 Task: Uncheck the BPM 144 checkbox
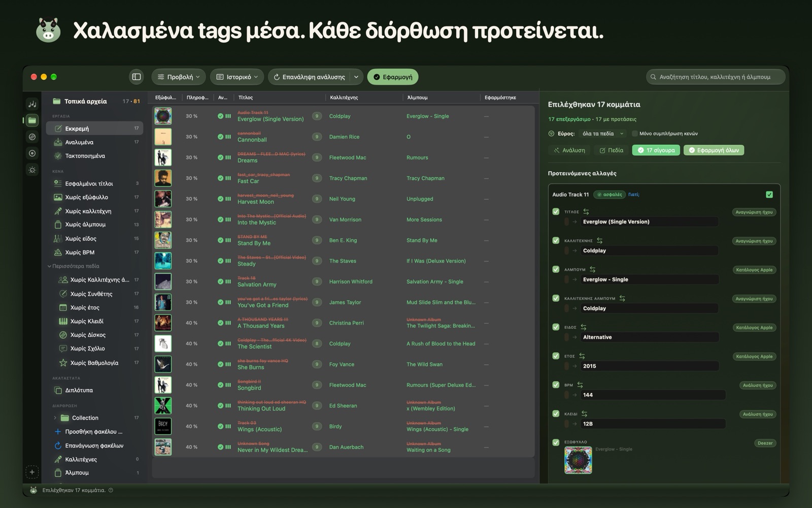(556, 385)
